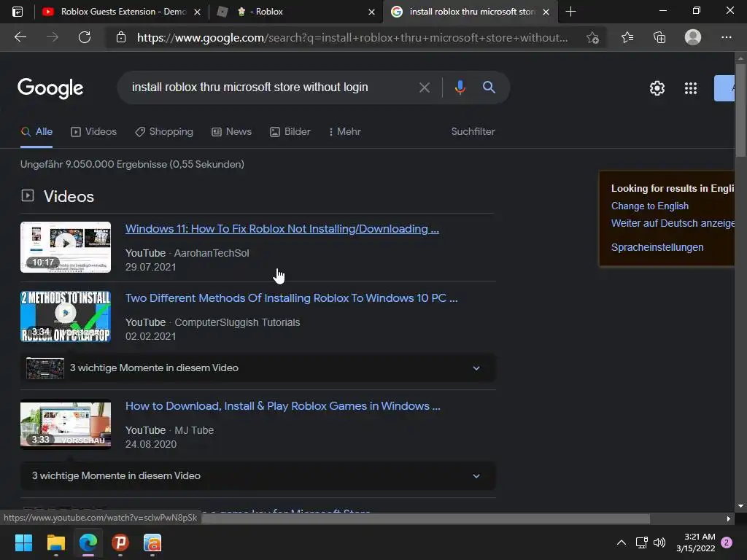Viewport: 747px width, 560px height.
Task: Open the orange 'a' taskbar app
Action: (152, 542)
